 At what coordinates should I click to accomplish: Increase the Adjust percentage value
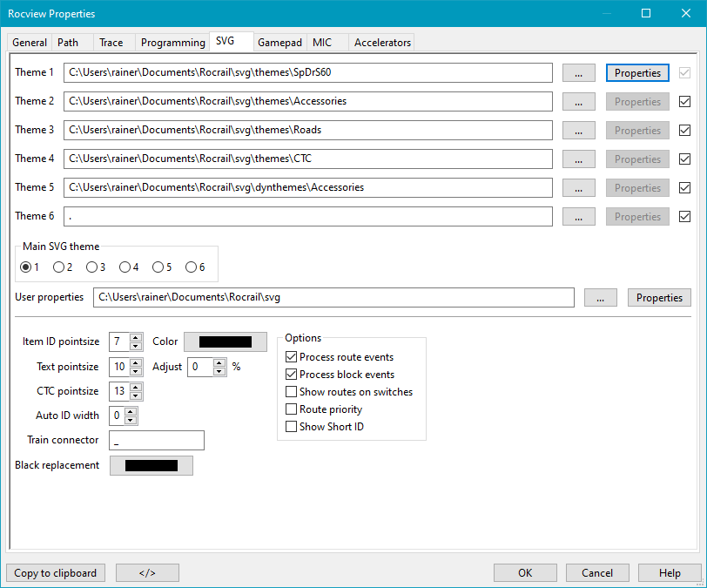pos(219,362)
